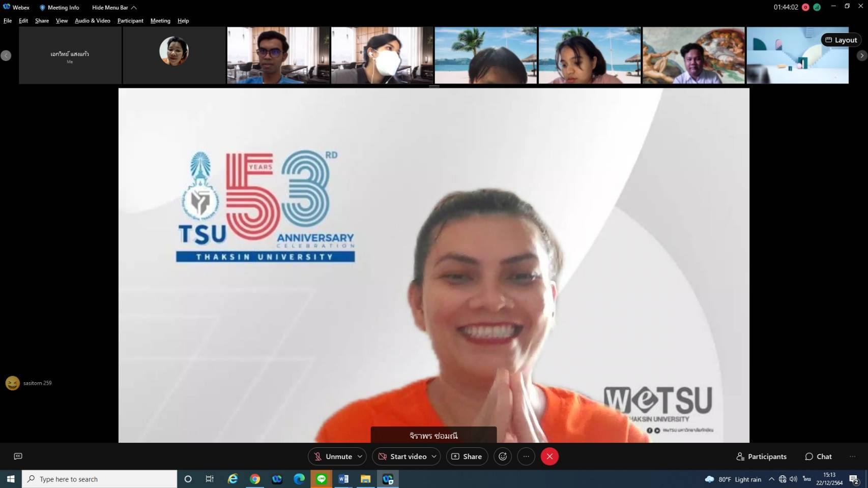868x488 pixels.
Task: Open Internet Explorer from taskbar
Action: coord(233,479)
